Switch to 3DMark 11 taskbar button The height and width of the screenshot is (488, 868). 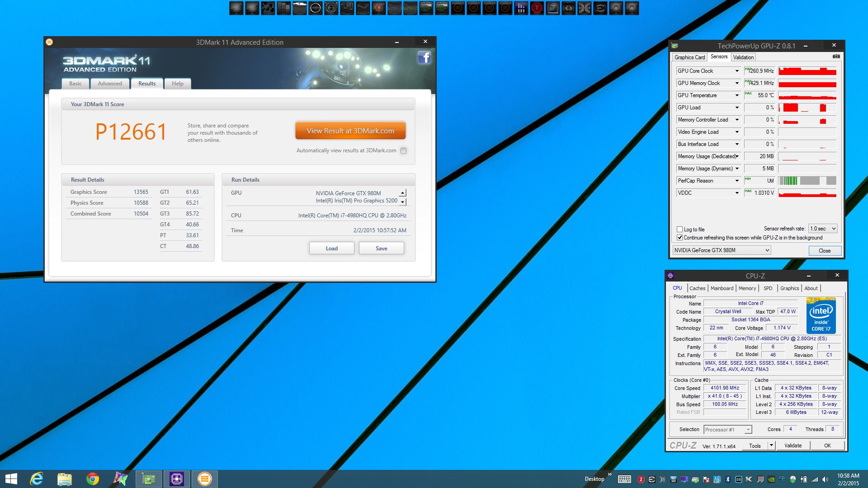(205, 479)
